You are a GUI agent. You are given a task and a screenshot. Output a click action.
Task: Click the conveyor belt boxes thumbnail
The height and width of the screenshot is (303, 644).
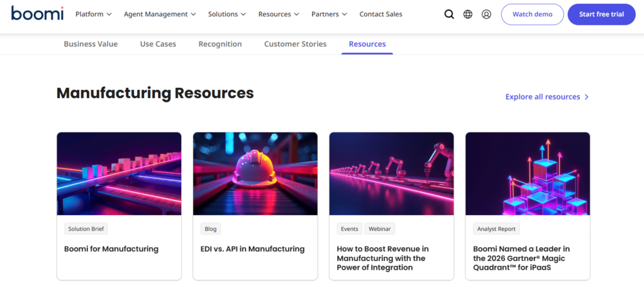click(x=119, y=174)
